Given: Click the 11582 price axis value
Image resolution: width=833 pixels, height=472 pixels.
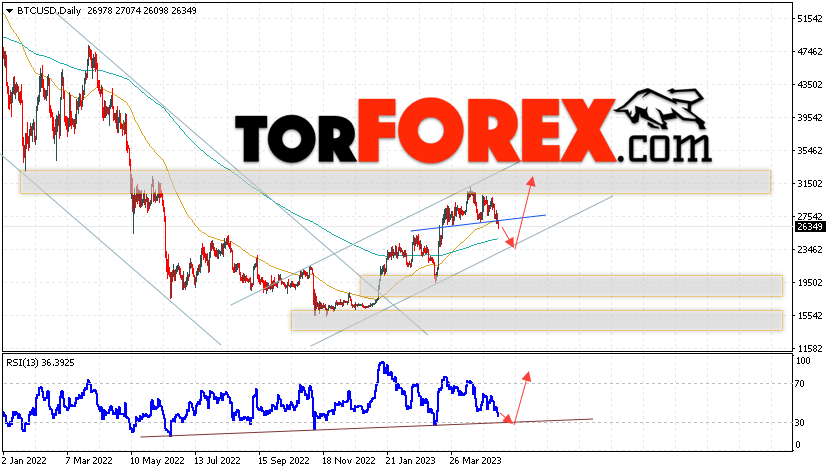Looking at the screenshot, I should click(810, 348).
